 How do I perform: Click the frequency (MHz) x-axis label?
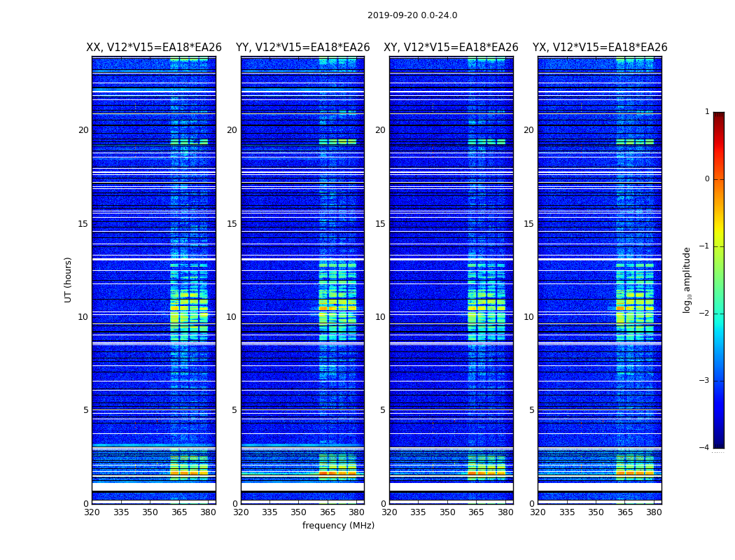coord(338,526)
